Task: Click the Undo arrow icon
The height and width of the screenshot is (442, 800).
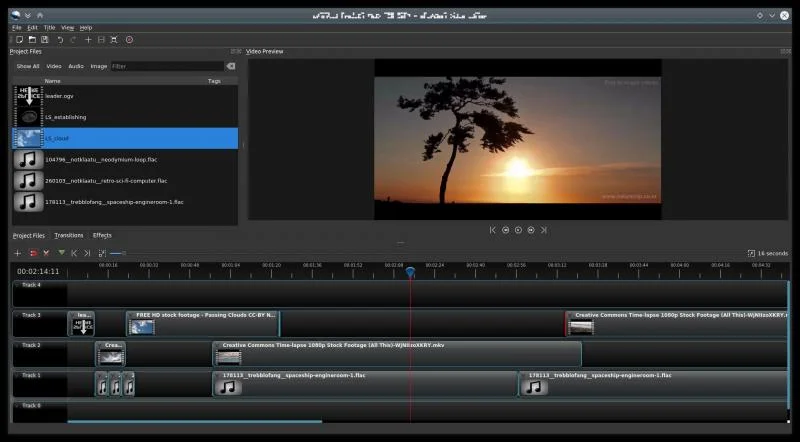Action: coord(60,40)
